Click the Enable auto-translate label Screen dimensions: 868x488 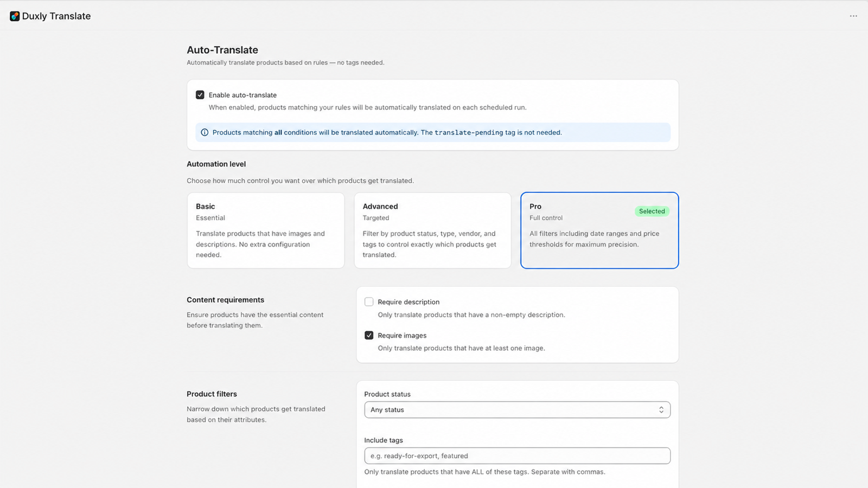242,95
